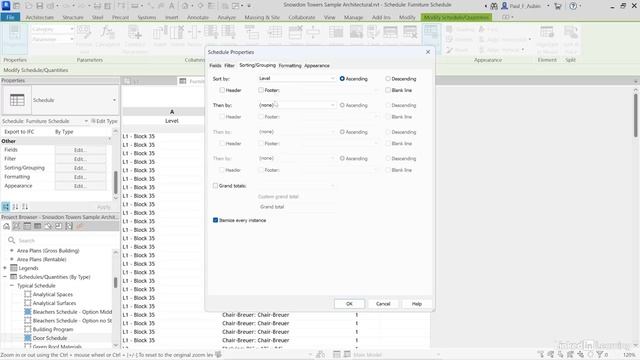Screen dimensions: 640x360
Task: Collapse Schedules/Quantities (By Type) node
Action: pyautogui.click(x=5, y=277)
